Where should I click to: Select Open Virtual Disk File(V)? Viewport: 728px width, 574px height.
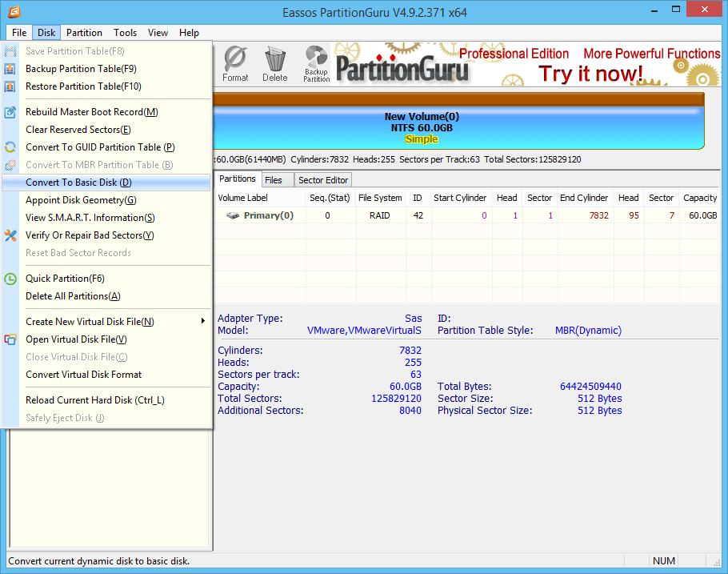[106, 339]
